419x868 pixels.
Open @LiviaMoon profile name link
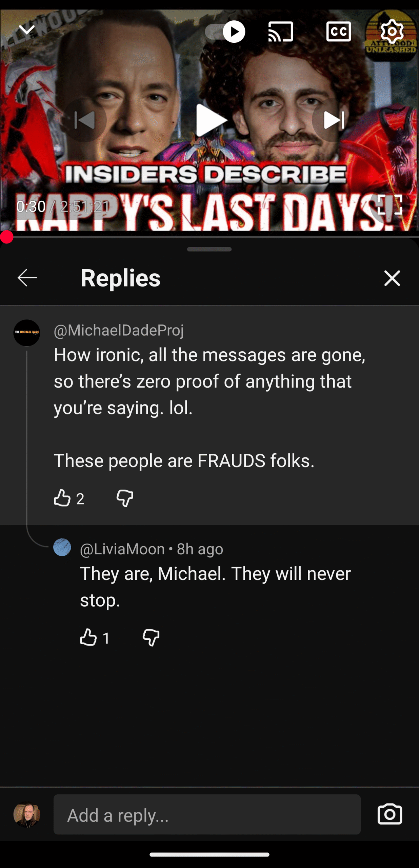pyautogui.click(x=122, y=549)
